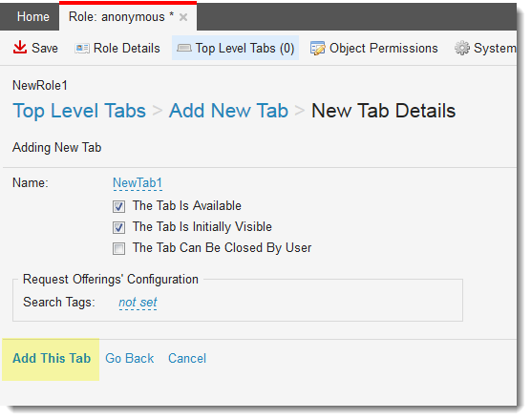Go to Add New Tab breadcrumb
Screen dimensions: 531x420
228,111
